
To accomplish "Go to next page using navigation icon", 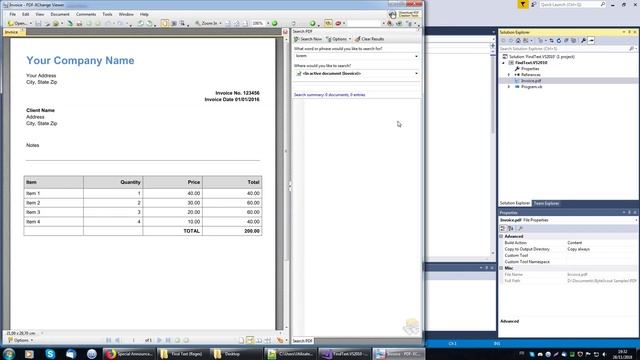I will click(x=159, y=340).
